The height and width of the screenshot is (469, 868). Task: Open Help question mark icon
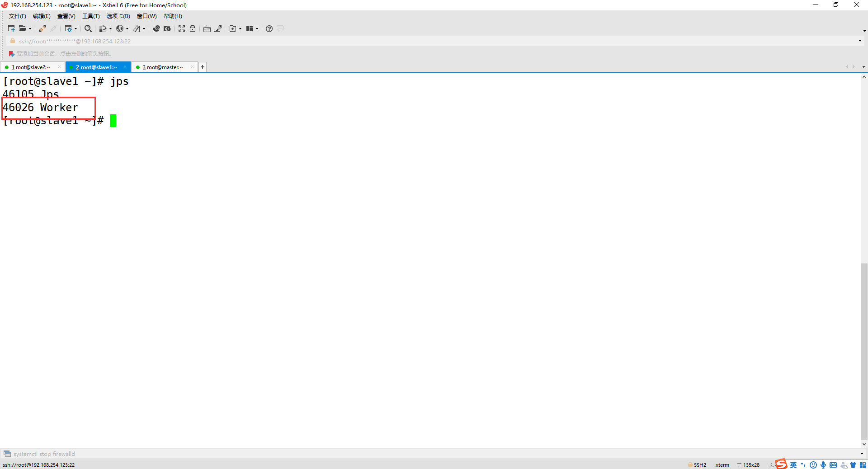269,28
